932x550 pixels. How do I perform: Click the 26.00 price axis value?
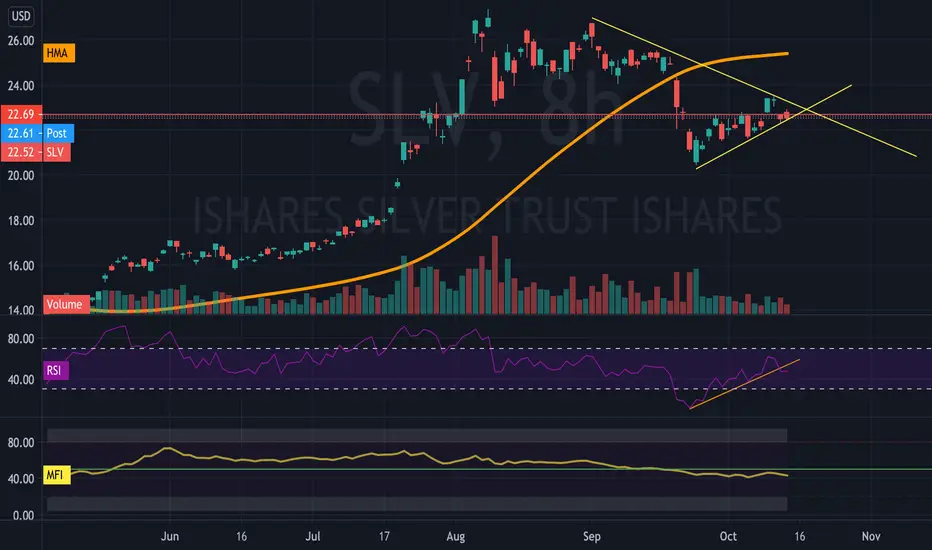[x=21, y=41]
